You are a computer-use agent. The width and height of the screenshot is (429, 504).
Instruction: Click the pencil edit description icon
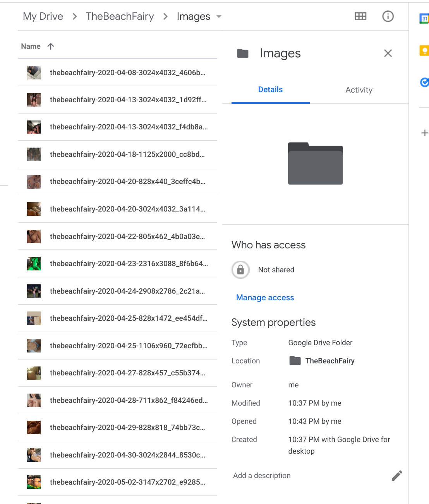click(x=397, y=475)
